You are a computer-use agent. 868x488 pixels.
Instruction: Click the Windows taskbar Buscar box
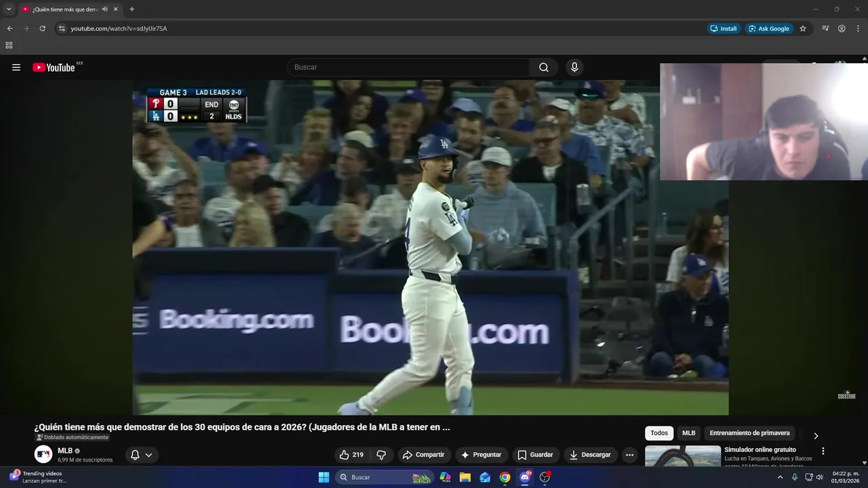point(384,477)
